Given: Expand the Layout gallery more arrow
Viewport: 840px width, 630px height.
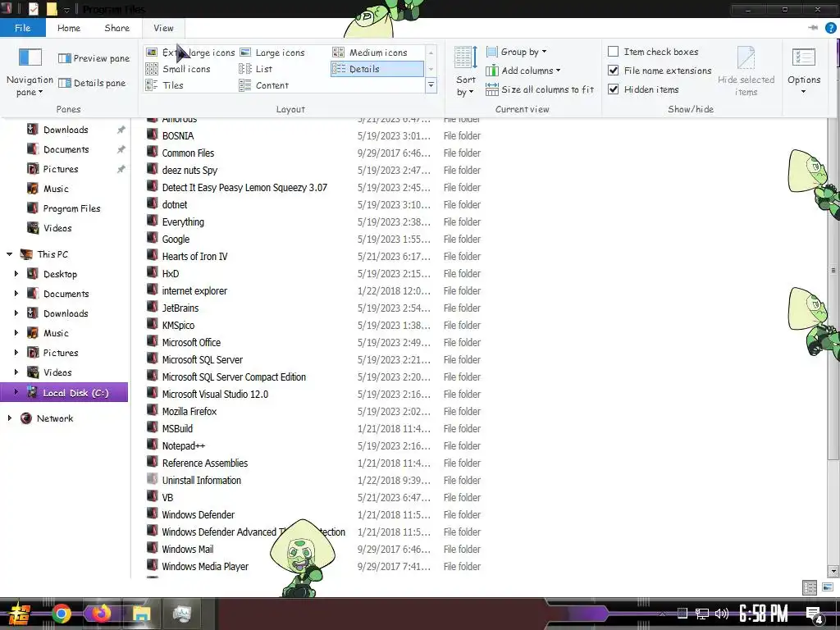Looking at the screenshot, I should [431, 85].
